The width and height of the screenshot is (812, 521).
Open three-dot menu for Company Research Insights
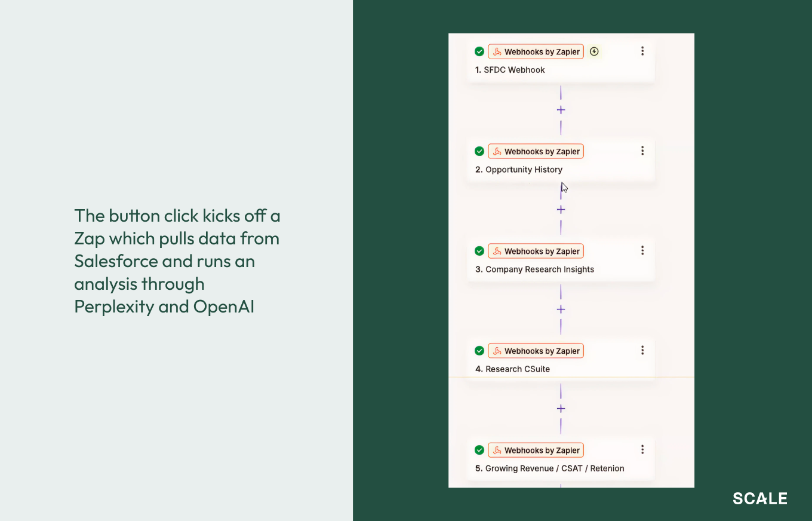642,251
